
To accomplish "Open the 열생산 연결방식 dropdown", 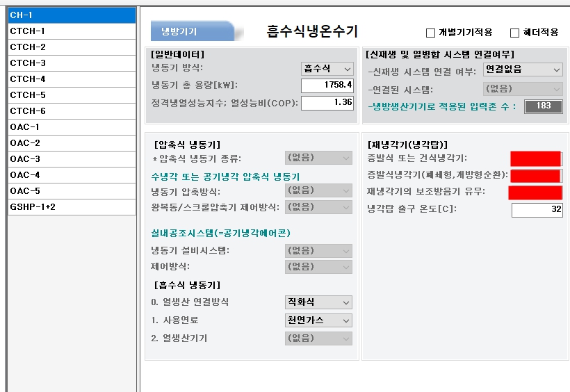I will [x=318, y=302].
